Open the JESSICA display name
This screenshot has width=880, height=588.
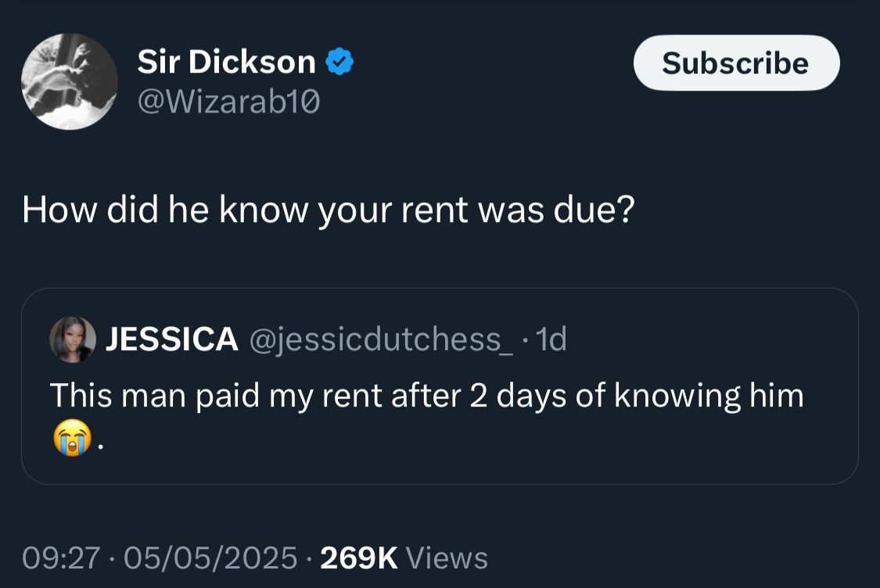point(171,339)
